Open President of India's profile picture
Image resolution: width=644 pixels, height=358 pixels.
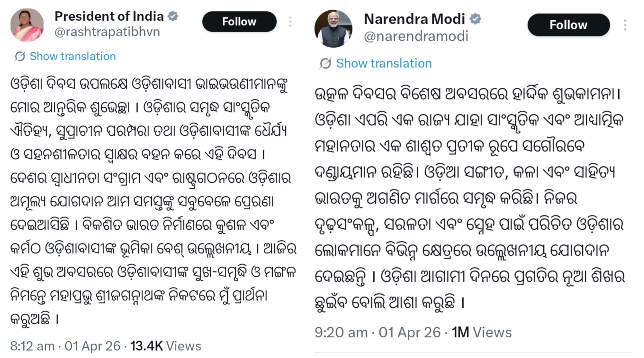point(27,25)
